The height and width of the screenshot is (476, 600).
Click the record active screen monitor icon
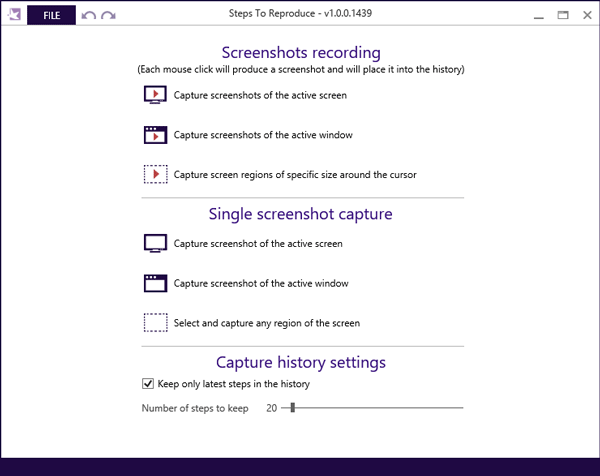click(x=155, y=95)
